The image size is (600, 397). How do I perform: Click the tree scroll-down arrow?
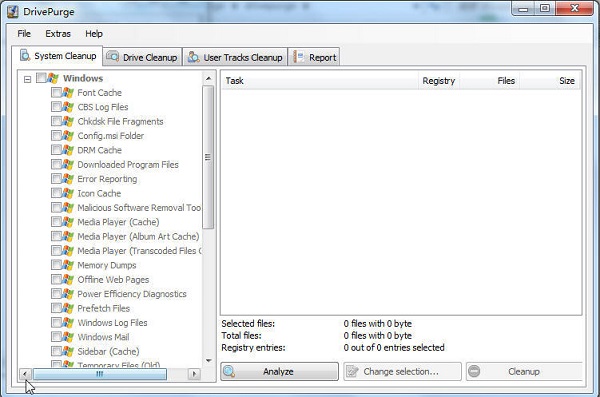209,360
